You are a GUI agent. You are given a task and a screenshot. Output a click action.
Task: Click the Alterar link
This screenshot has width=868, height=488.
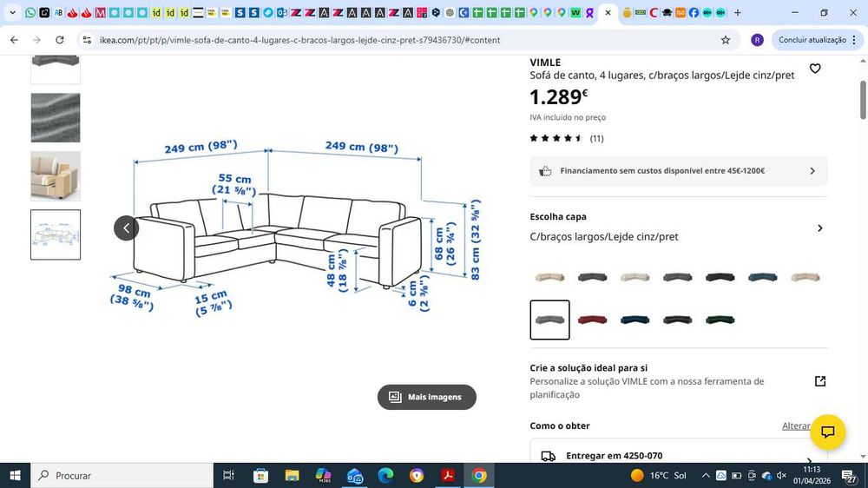796,425
